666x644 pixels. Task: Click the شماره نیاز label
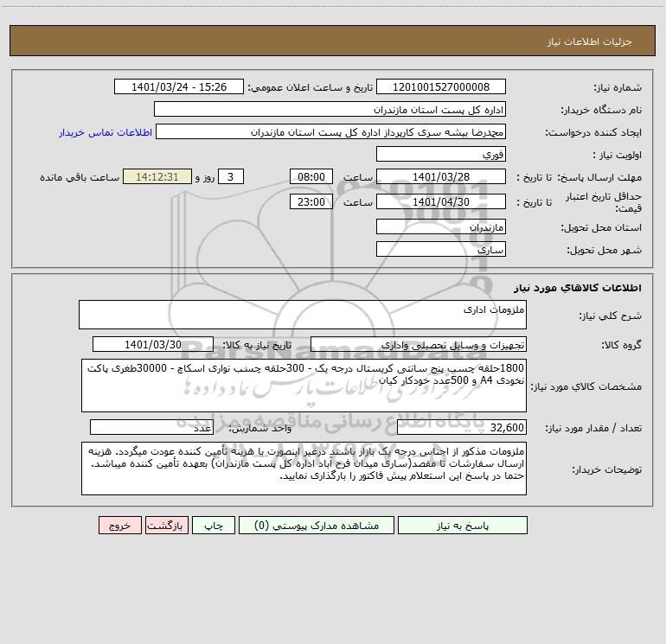618,88
